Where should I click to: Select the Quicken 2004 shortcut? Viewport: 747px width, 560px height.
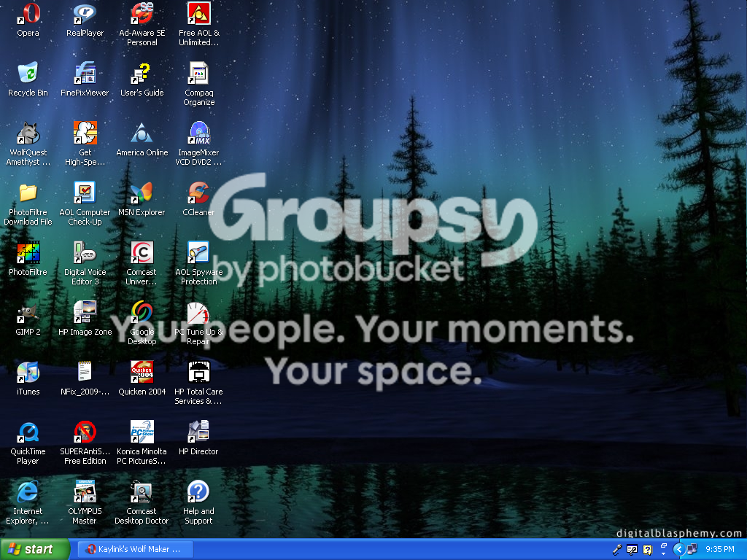tap(142, 373)
